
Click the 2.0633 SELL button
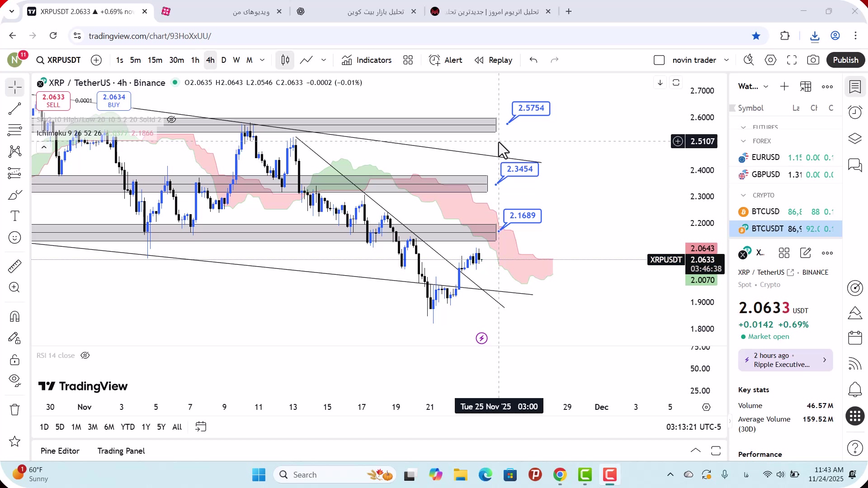pos(53,101)
